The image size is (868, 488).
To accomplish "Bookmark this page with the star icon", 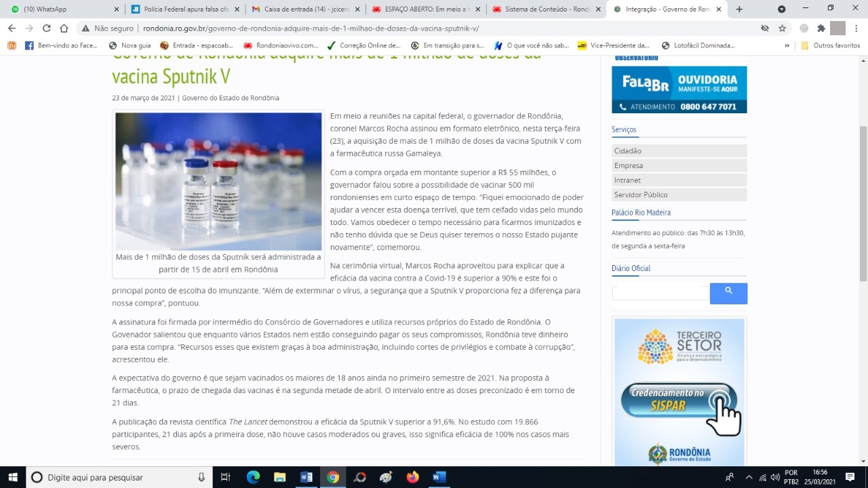I will 782,28.
